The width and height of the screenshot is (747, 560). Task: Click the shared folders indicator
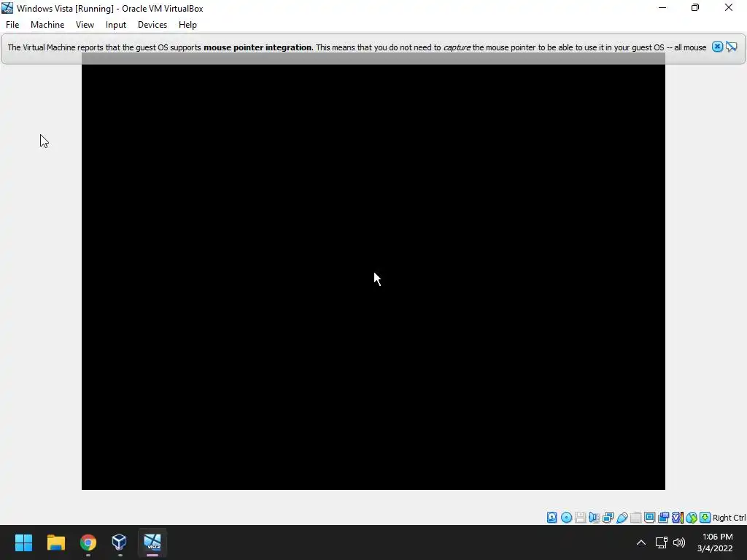point(636,518)
